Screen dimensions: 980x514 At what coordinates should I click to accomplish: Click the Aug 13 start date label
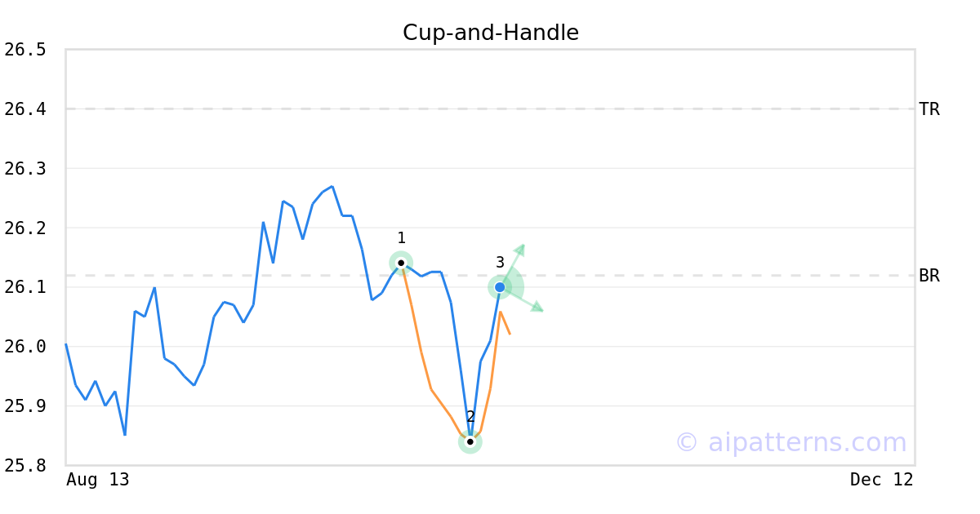[x=97, y=480]
